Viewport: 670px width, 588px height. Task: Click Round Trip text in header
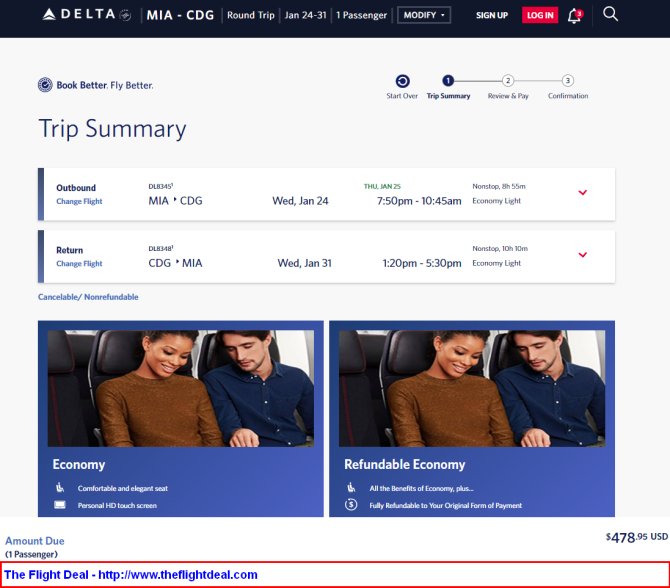pos(251,15)
